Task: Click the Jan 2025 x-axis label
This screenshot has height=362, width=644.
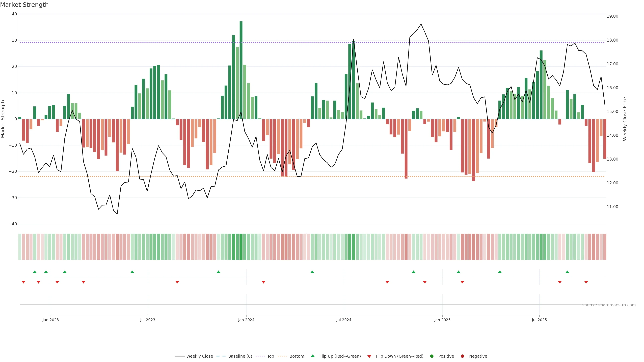Action: [x=442, y=320]
